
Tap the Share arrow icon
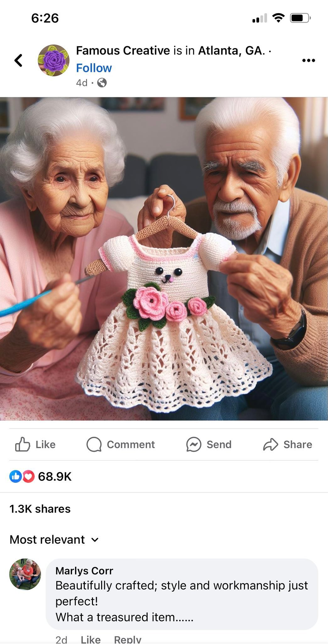[x=271, y=444]
